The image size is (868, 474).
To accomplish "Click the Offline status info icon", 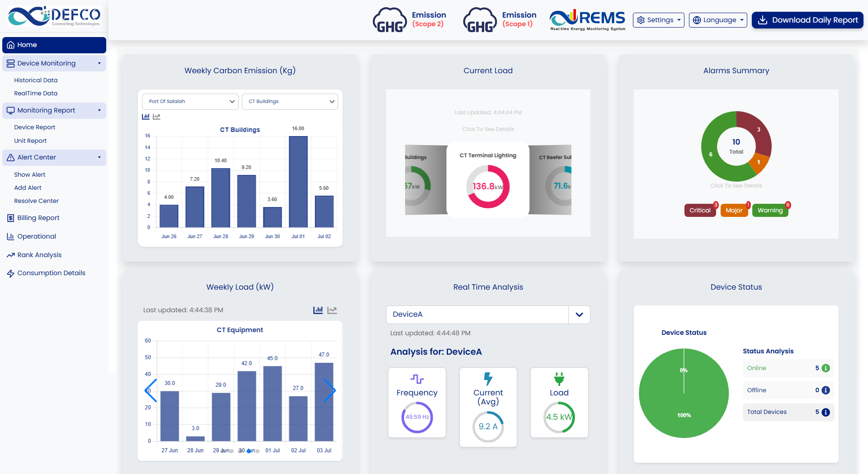I will pos(826,390).
